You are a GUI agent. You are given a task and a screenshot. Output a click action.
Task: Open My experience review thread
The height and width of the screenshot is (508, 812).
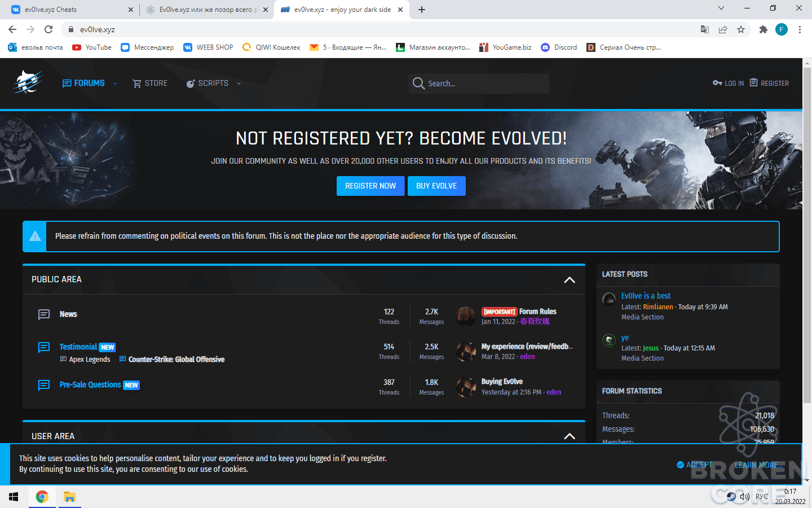click(527, 347)
